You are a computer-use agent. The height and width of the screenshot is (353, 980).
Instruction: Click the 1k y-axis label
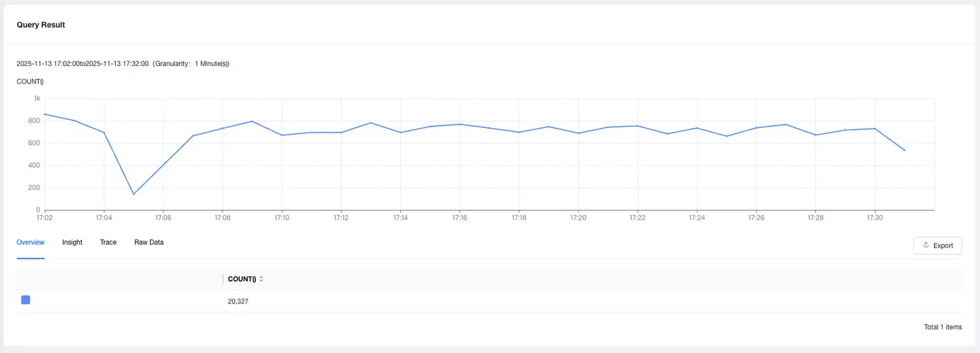(x=37, y=99)
